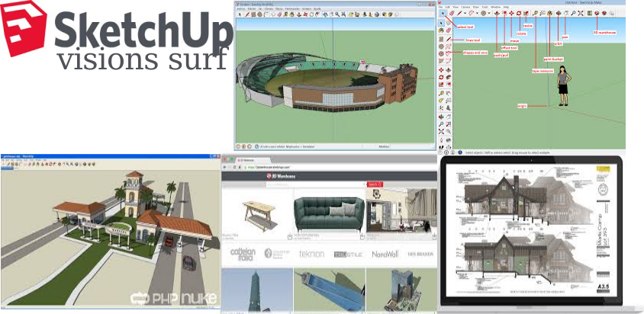
Task: Download the green sofa model
Action: [x=362, y=236]
